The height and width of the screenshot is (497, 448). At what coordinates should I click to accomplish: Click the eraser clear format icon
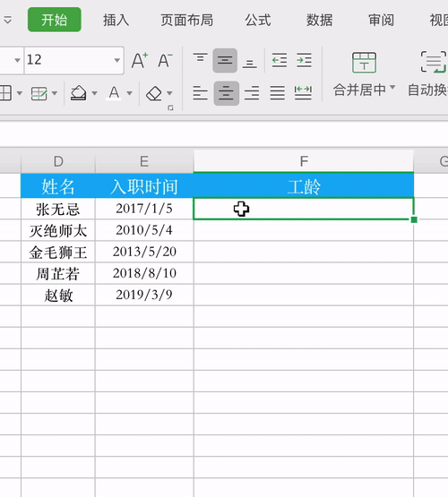click(x=154, y=93)
